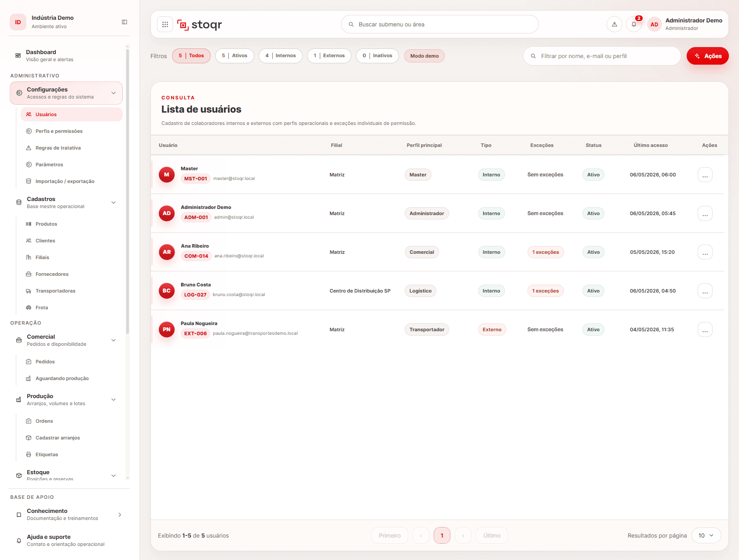Click the red Ações button
The image size is (739, 560).
[x=708, y=56]
